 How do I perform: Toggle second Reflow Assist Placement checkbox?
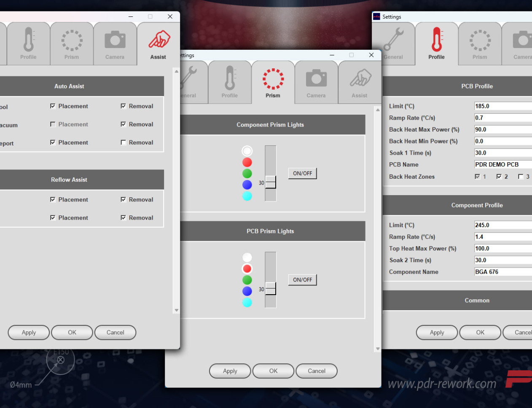click(53, 217)
